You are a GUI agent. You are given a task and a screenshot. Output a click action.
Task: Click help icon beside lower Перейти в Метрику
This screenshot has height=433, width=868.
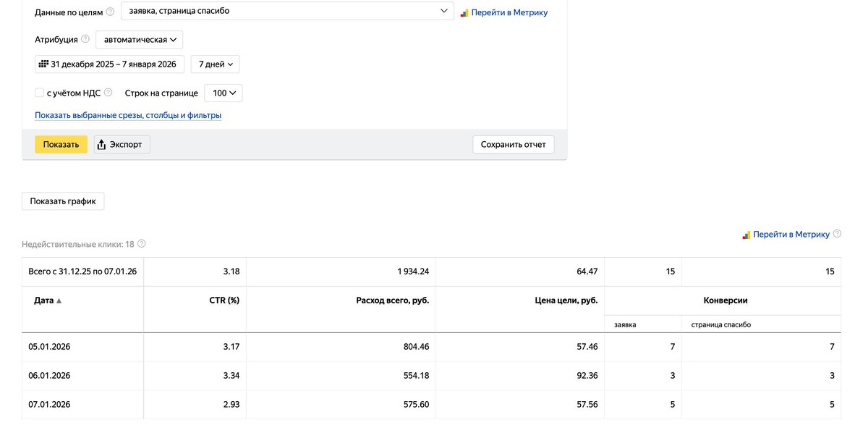click(x=837, y=234)
